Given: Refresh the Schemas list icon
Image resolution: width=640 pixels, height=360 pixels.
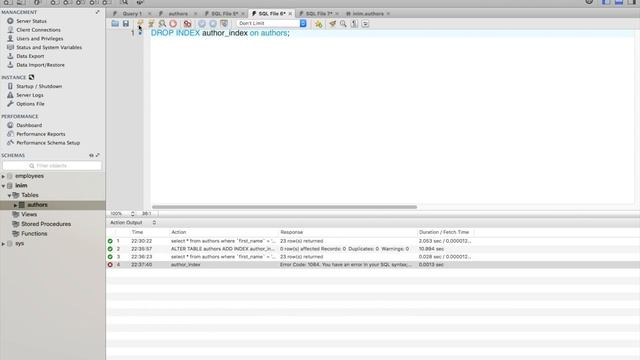Looking at the screenshot, I should [x=91, y=155].
